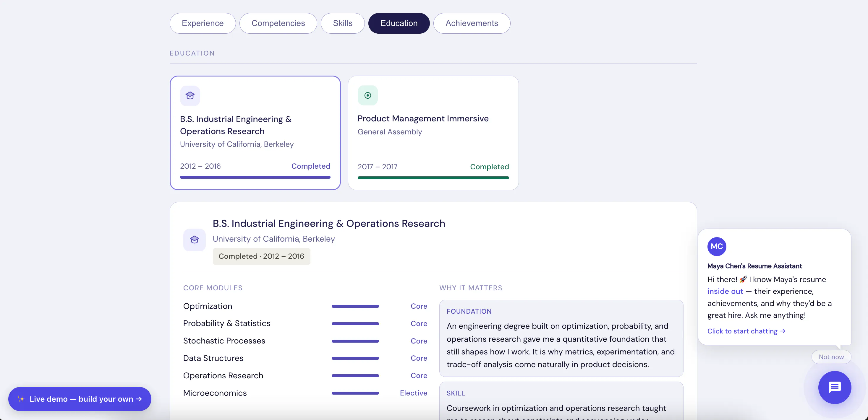Go to the Achievements tab
This screenshot has height=420, width=868.
[472, 23]
